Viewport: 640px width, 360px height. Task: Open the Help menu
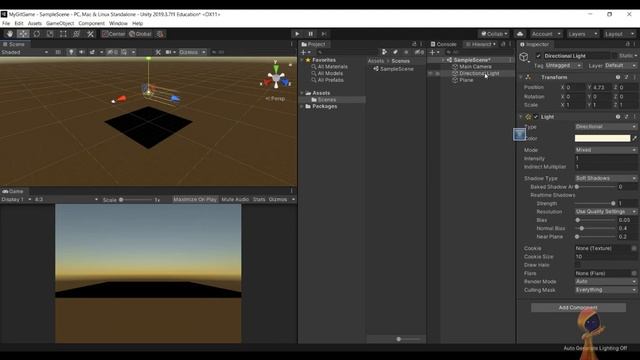138,23
